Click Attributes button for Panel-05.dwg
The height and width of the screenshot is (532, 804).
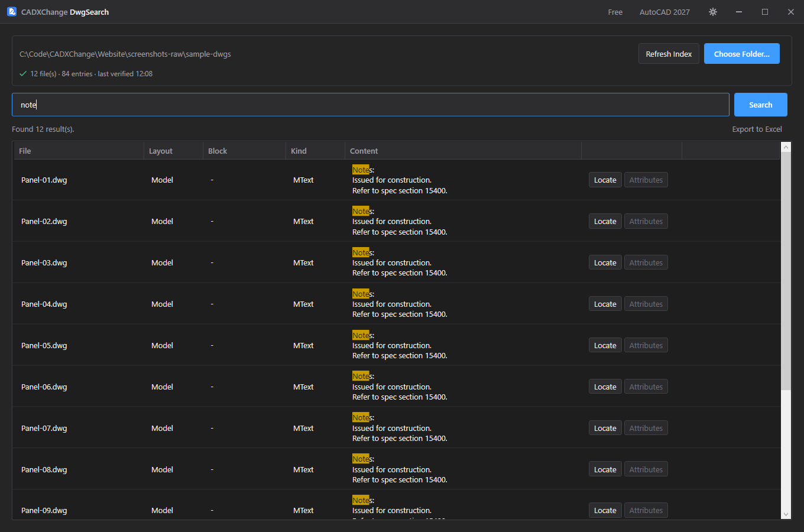(646, 346)
